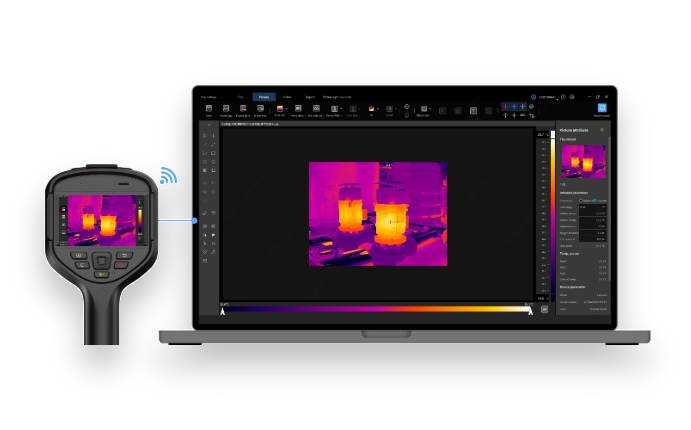Toggle the blue crosshair min-temperature marker
The image size is (691, 430).
(x=514, y=106)
